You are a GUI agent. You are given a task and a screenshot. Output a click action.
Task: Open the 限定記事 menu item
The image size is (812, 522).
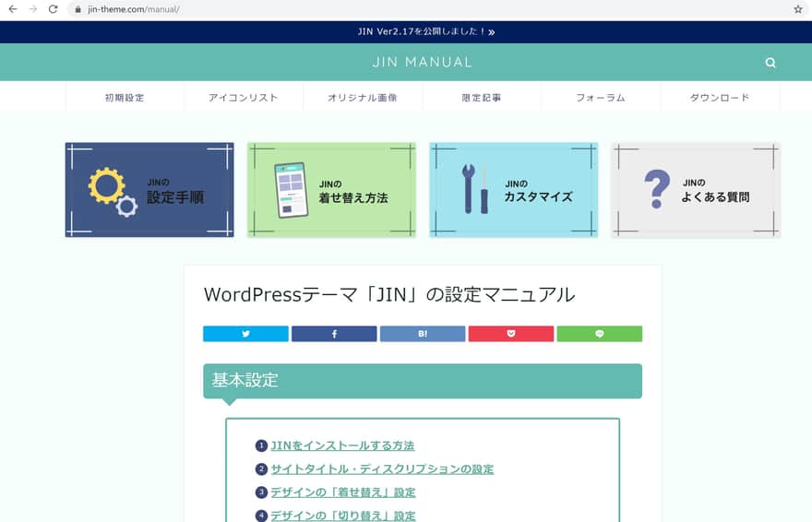[482, 97]
